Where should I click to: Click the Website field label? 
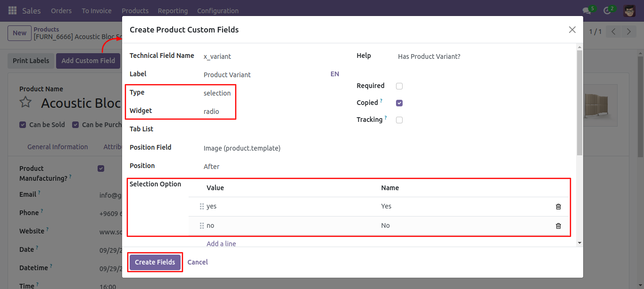click(32, 231)
